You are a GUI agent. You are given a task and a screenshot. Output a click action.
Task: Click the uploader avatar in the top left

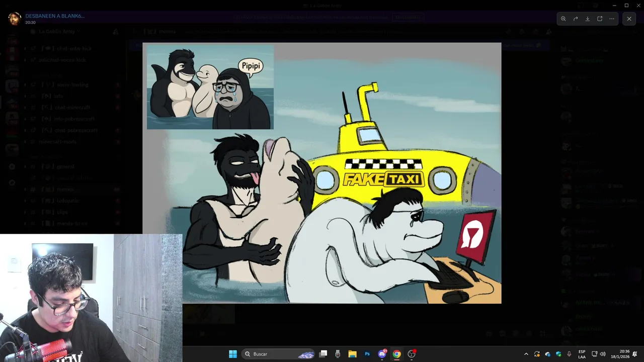15,19
